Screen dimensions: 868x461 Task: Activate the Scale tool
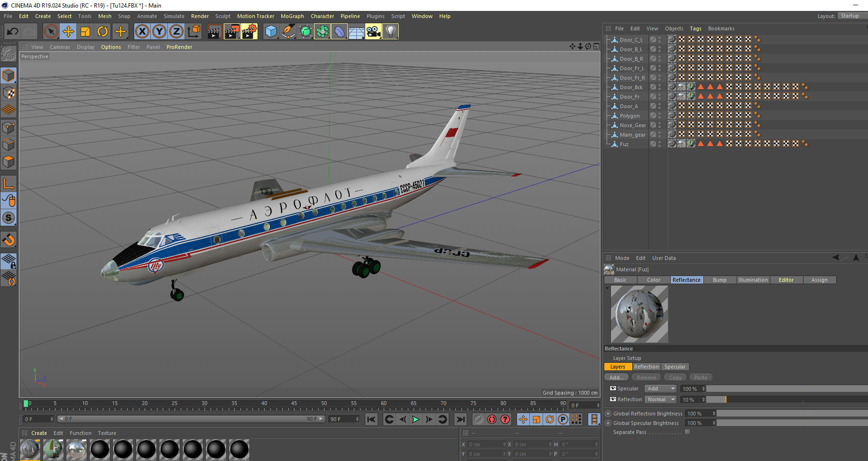click(x=85, y=32)
